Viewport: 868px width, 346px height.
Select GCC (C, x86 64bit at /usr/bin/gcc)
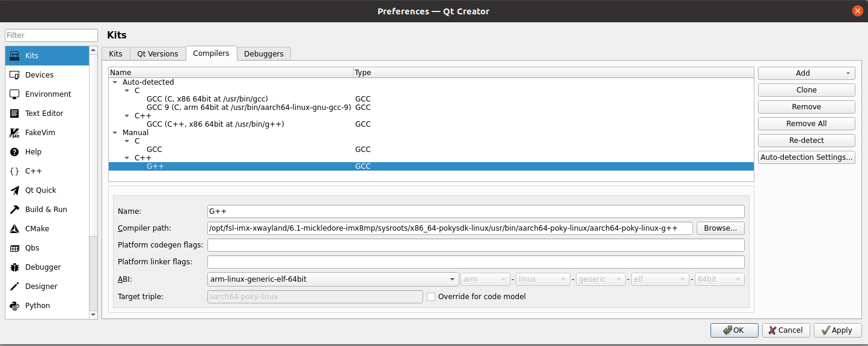click(x=431, y=99)
